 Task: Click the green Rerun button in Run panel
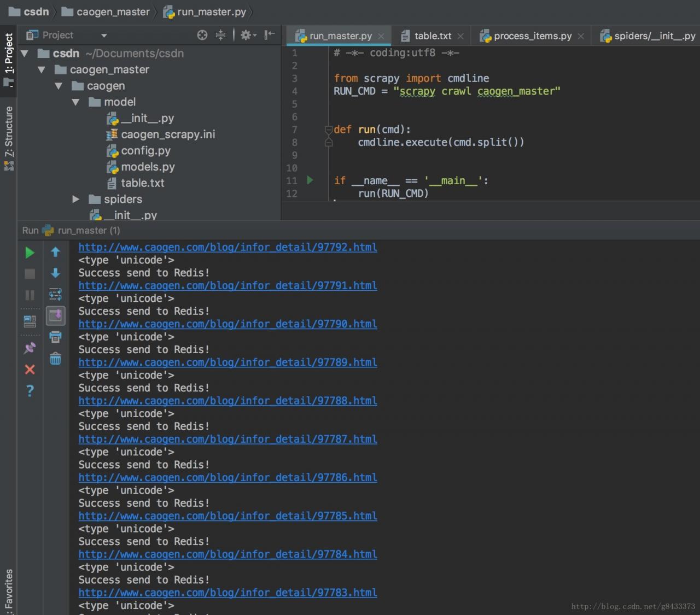point(30,253)
